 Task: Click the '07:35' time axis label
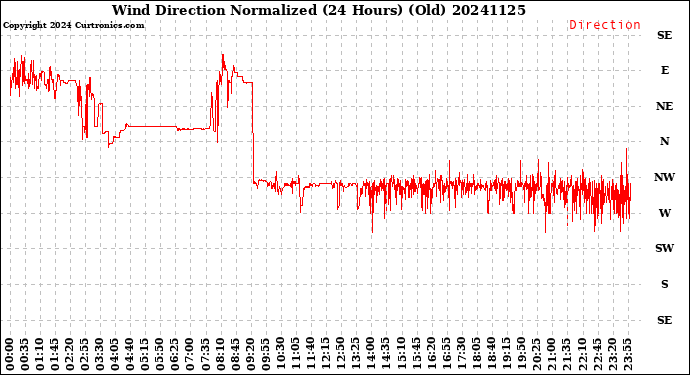point(205,354)
